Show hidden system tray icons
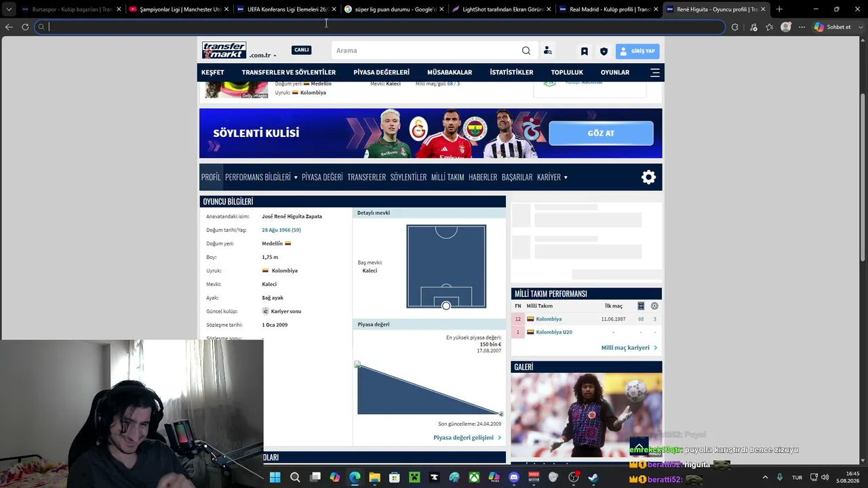868x488 pixels. [765, 477]
